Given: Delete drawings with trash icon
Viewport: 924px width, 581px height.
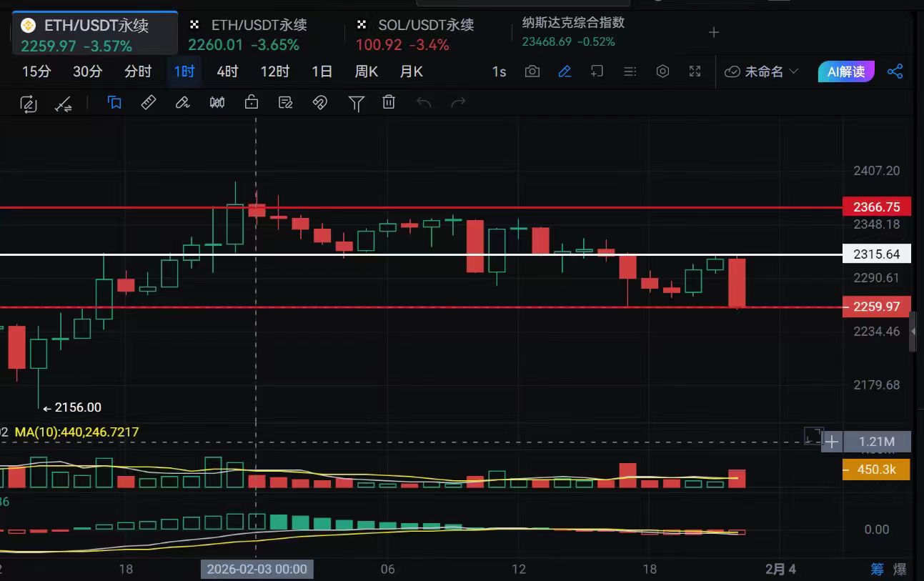Looking at the screenshot, I should pyautogui.click(x=389, y=103).
